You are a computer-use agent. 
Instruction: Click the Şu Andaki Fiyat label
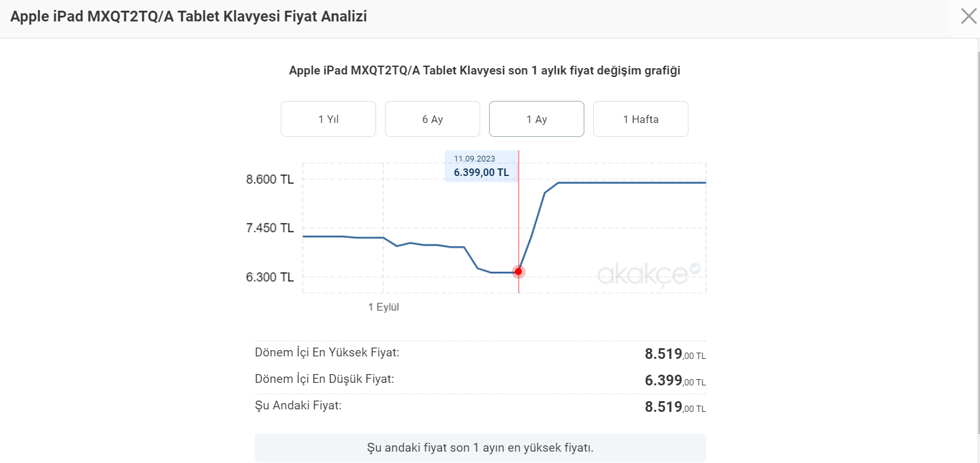[x=298, y=406]
